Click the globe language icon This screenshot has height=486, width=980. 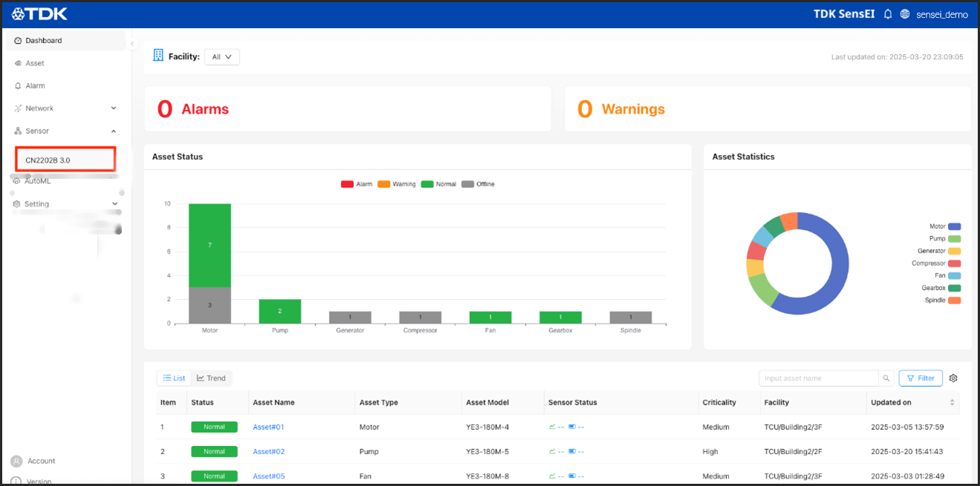[904, 14]
